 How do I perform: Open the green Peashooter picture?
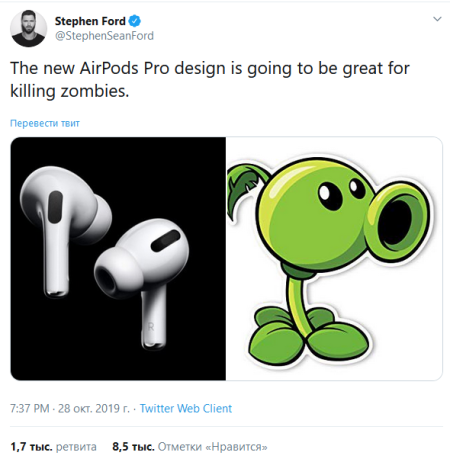click(334, 258)
